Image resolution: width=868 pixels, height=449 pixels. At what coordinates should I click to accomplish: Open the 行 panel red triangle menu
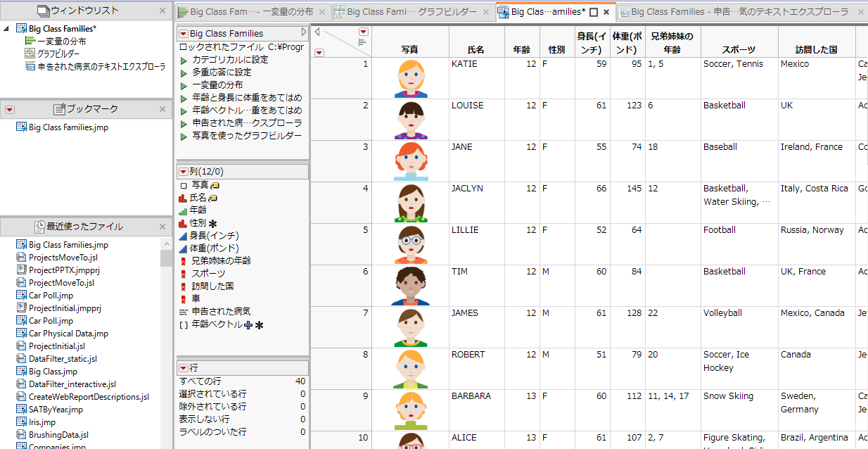[x=183, y=368]
